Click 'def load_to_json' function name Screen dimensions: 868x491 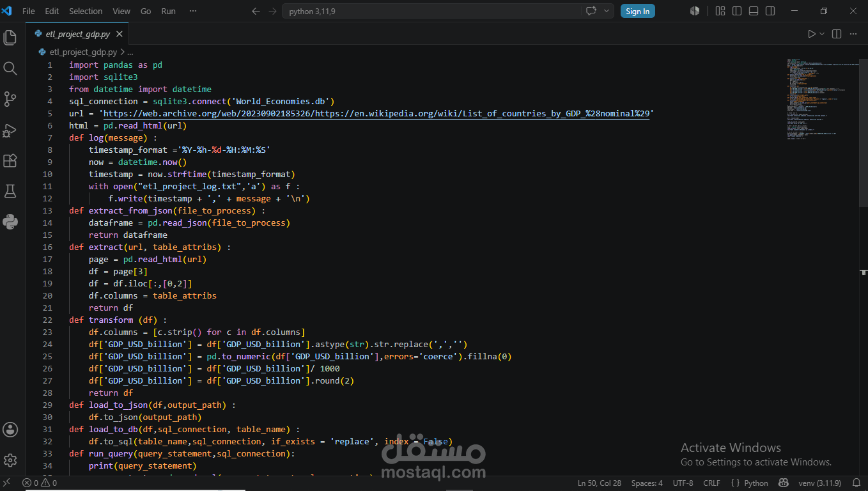118,405
